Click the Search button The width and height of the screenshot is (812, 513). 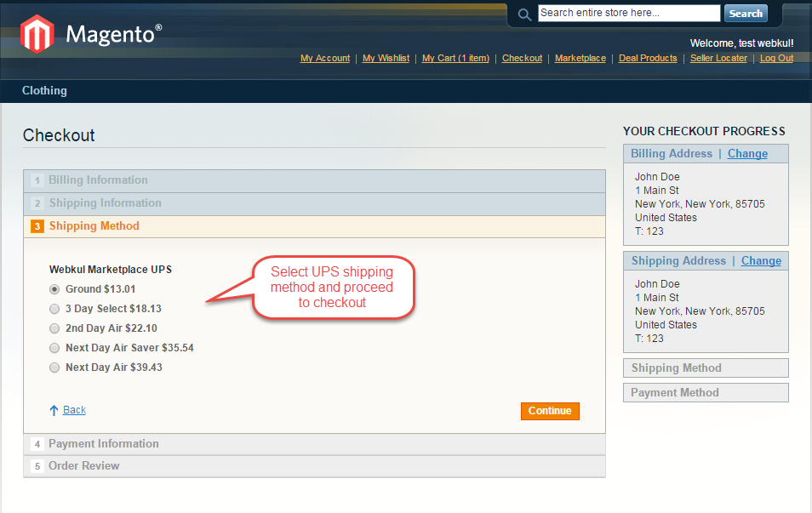(x=746, y=14)
